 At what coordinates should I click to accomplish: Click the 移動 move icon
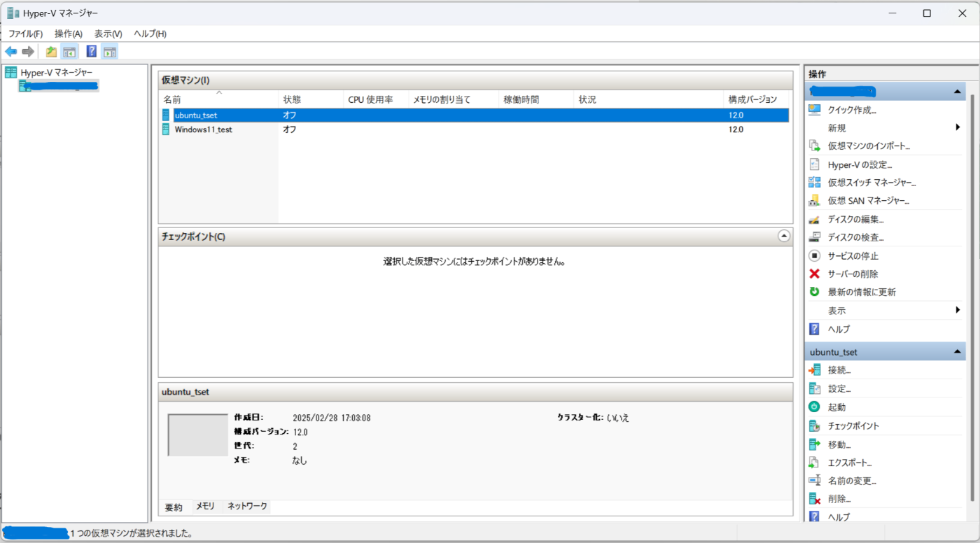tap(814, 444)
